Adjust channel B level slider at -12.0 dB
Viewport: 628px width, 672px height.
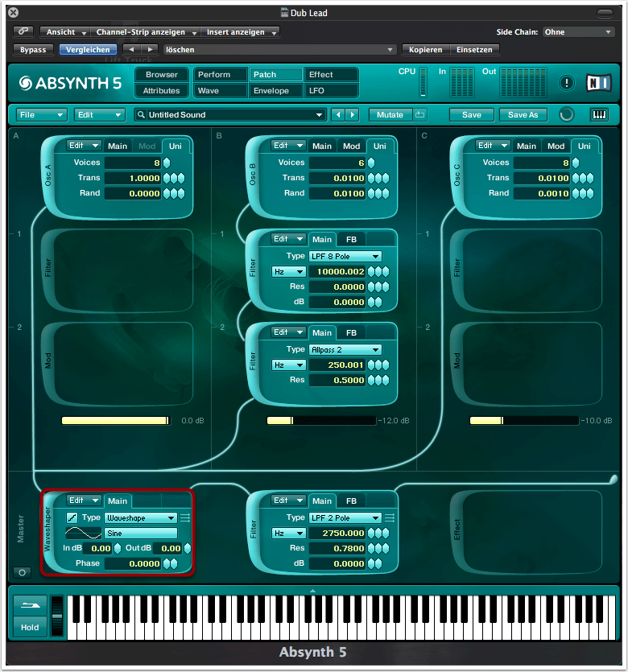point(321,420)
